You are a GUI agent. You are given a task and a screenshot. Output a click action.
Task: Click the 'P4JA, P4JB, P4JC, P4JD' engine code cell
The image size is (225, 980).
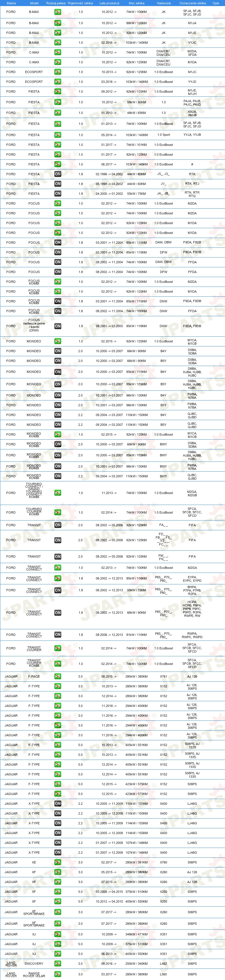192,103
